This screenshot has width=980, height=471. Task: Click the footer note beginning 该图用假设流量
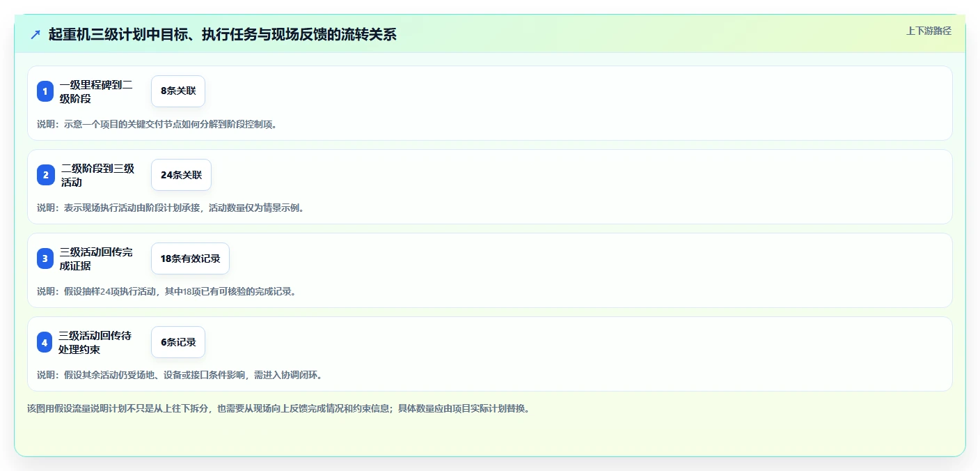click(278, 408)
